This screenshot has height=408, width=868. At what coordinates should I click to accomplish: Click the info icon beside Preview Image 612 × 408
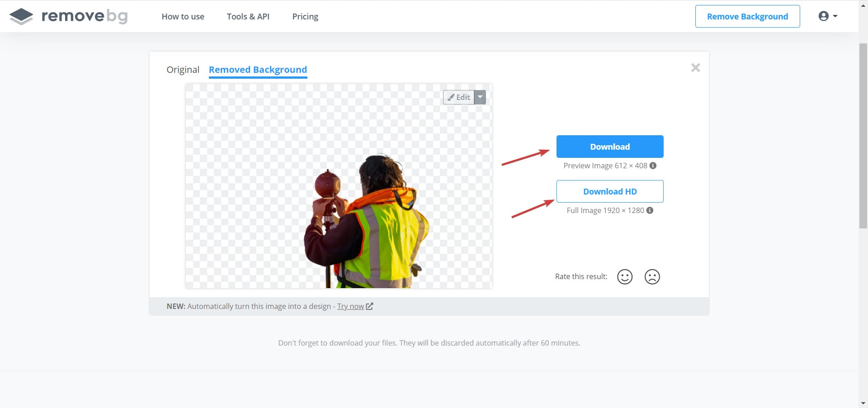click(x=653, y=166)
